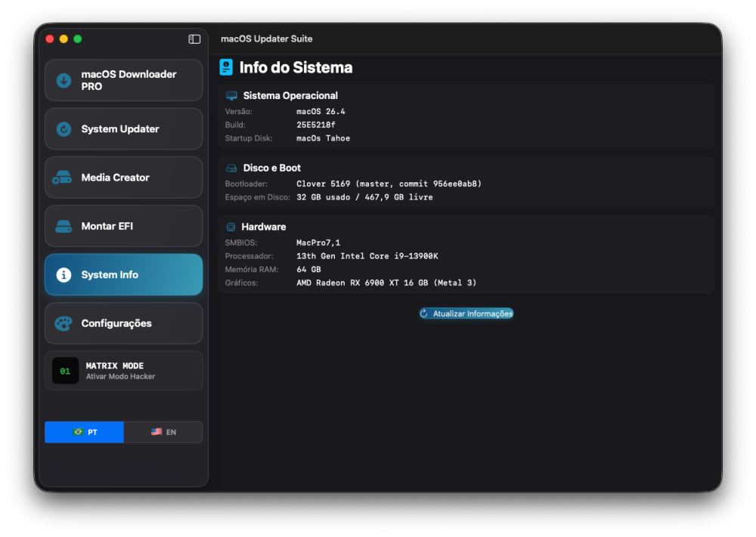Activate Matrix Mode hacker theme

[123, 371]
